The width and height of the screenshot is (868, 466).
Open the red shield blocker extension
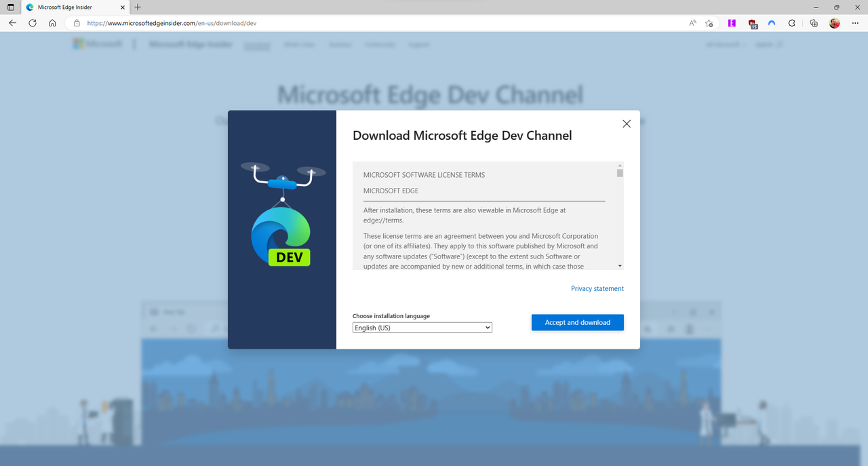753,23
